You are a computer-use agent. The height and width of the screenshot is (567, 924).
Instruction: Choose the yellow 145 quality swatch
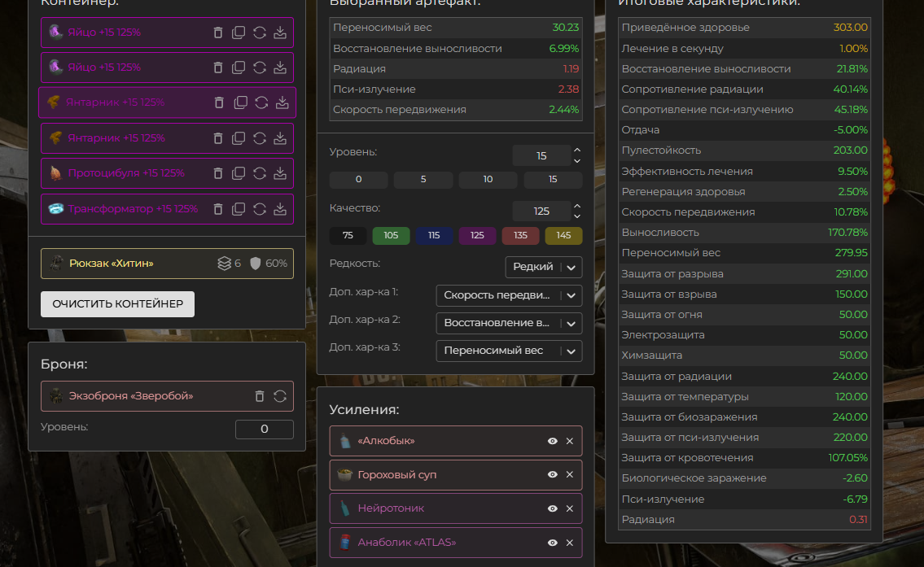(563, 236)
